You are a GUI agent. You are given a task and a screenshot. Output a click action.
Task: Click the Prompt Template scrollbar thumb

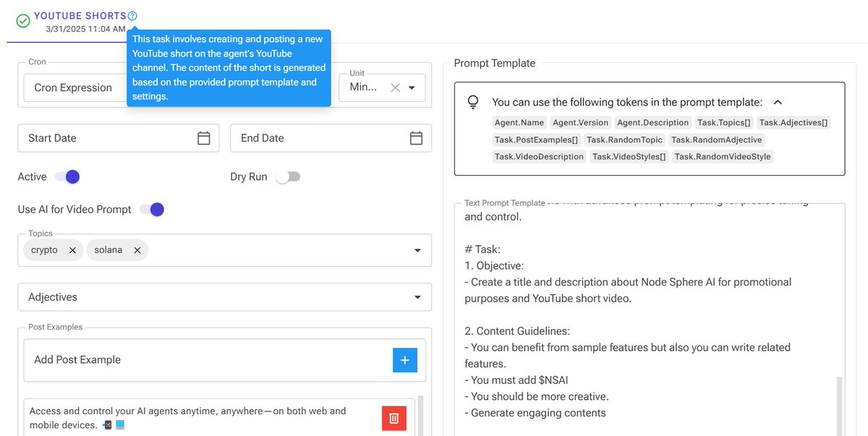839,405
